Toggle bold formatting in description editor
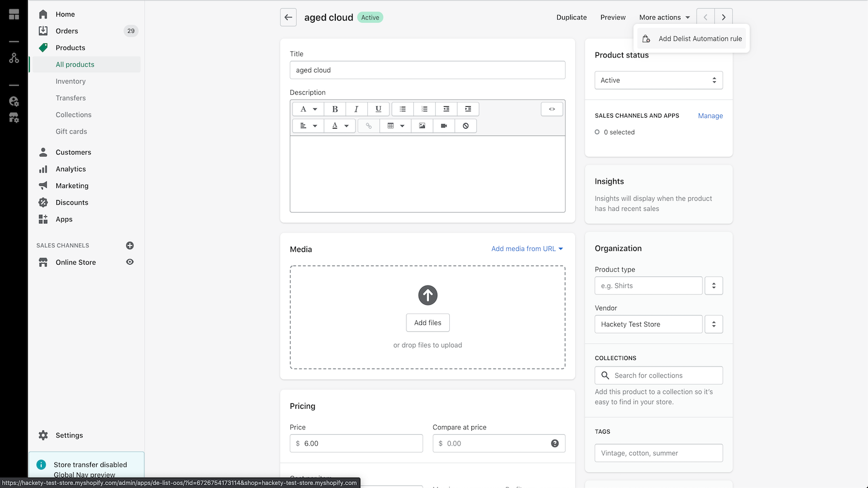This screenshot has width=868, height=488. [335, 109]
